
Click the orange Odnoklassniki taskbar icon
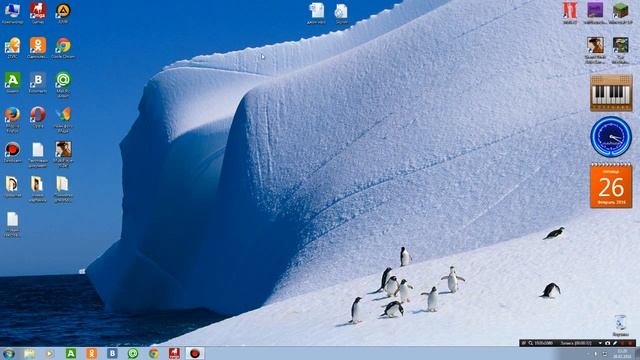(91, 353)
